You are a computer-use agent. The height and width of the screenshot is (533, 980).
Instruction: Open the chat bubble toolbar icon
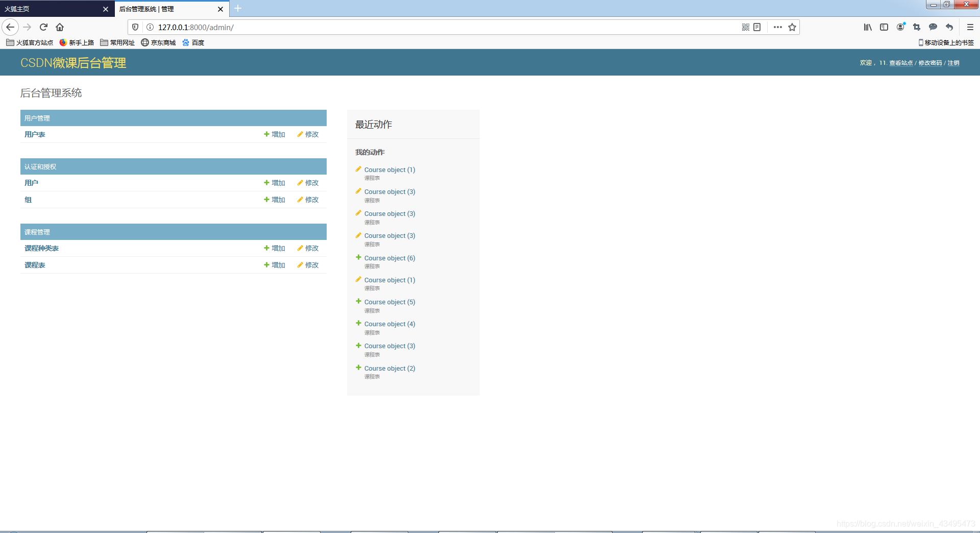933,27
